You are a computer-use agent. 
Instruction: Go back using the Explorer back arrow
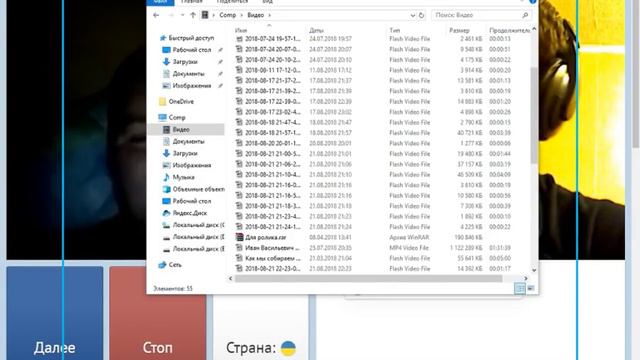tap(156, 15)
